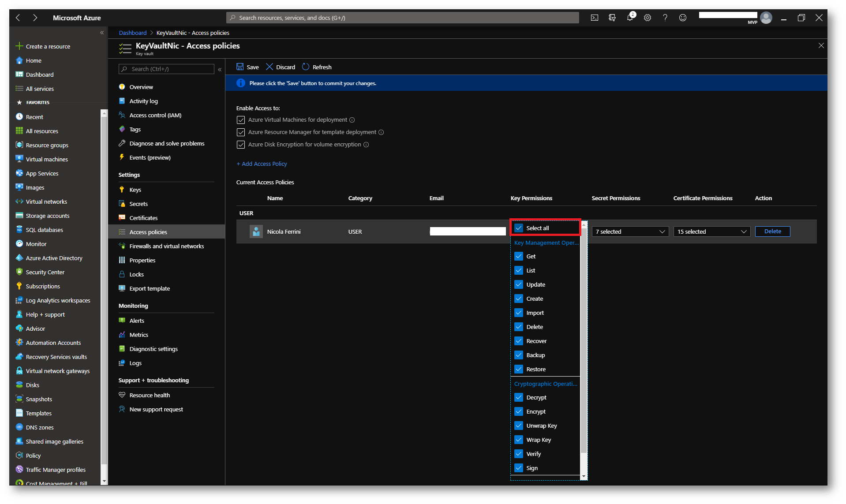
Task: Open Secrets in the Key vault menu
Action: (x=139, y=204)
